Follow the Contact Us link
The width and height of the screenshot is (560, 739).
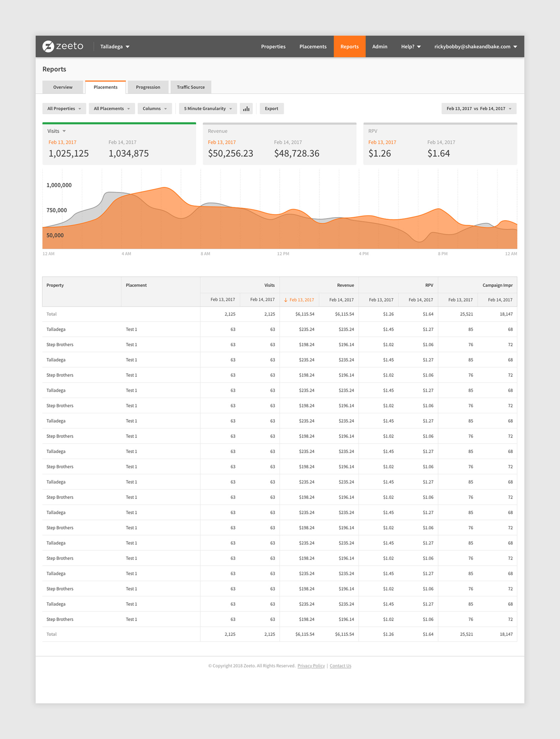(340, 666)
